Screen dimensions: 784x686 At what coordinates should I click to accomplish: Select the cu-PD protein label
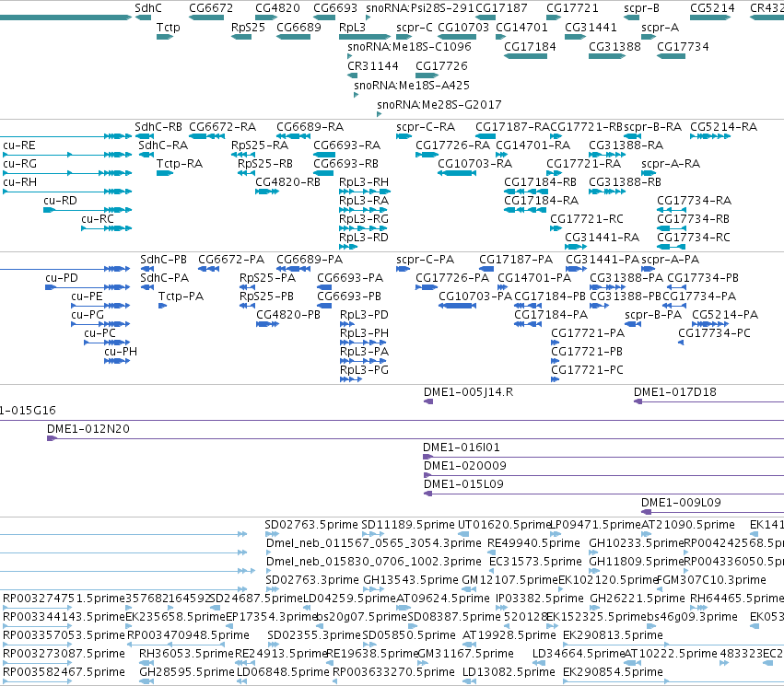click(x=62, y=278)
